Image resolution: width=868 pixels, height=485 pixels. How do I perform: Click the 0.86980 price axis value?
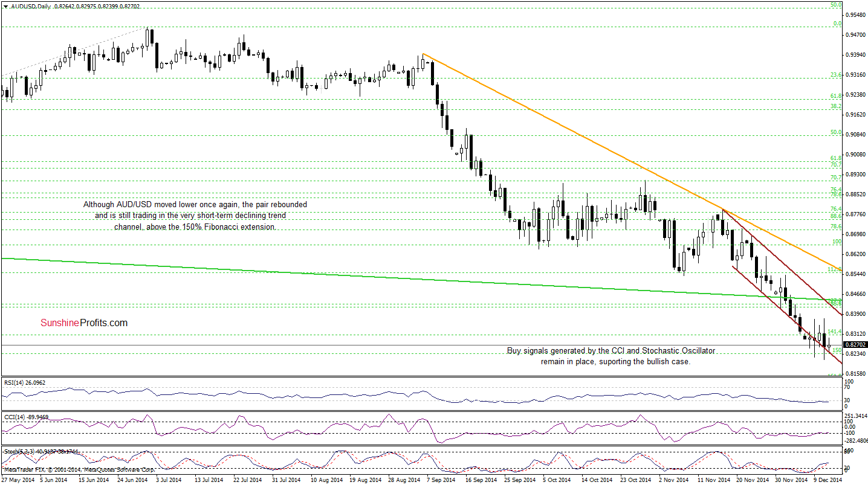(856, 234)
